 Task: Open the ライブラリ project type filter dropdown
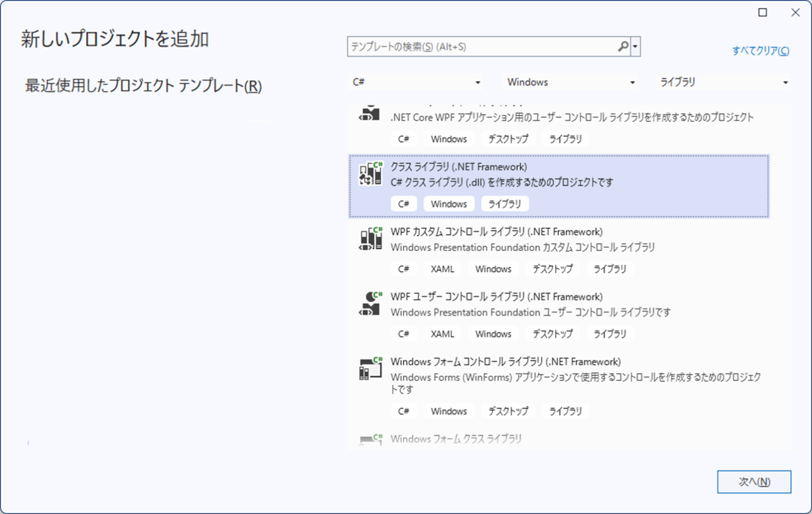(x=724, y=82)
